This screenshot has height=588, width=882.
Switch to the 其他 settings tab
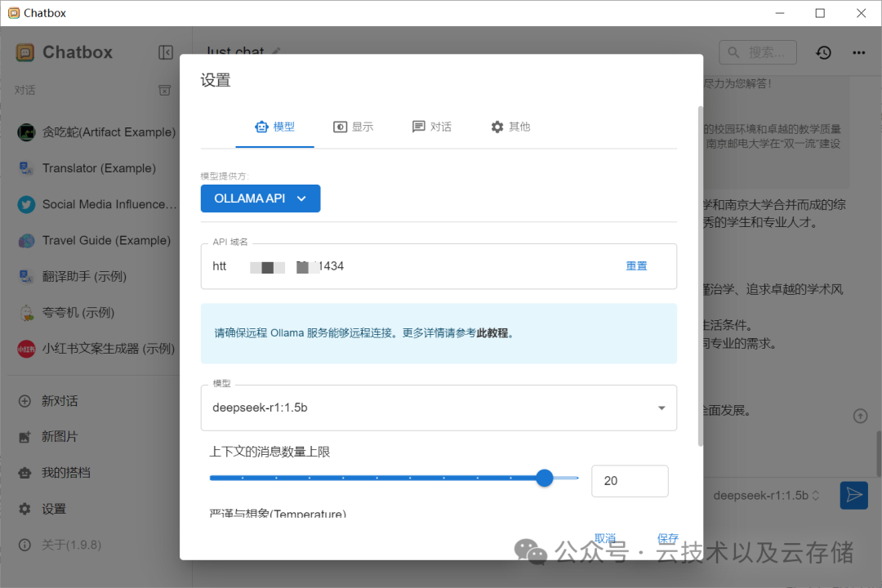coord(510,127)
